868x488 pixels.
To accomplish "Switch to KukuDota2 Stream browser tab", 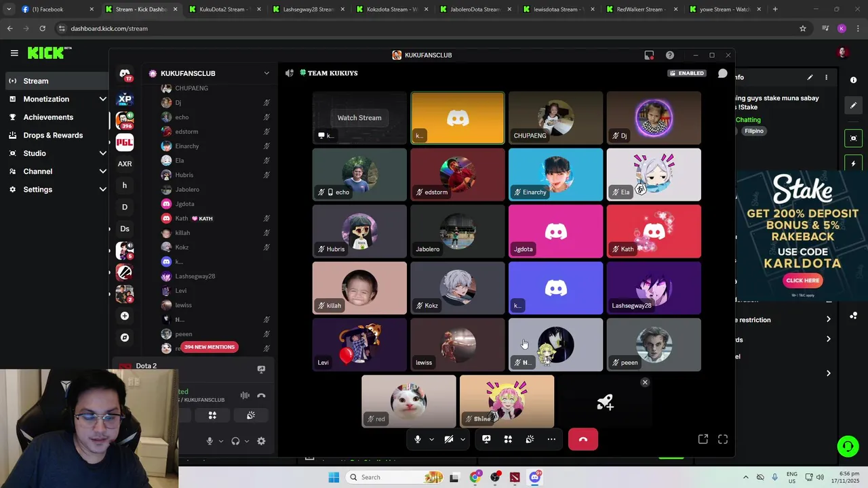I will coord(224,9).
